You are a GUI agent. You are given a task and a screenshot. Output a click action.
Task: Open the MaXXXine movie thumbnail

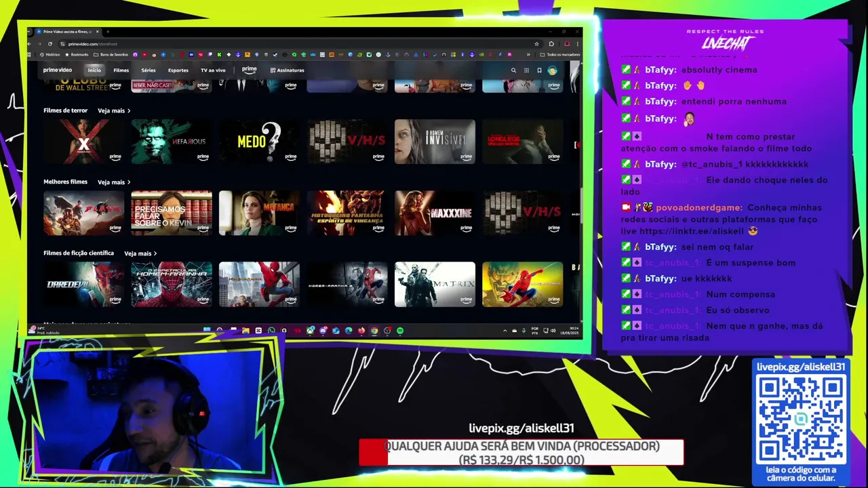pos(435,213)
